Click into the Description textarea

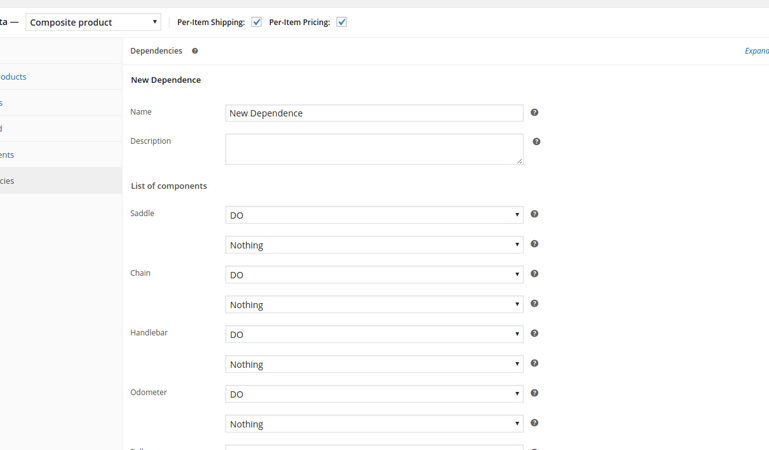[x=374, y=149]
